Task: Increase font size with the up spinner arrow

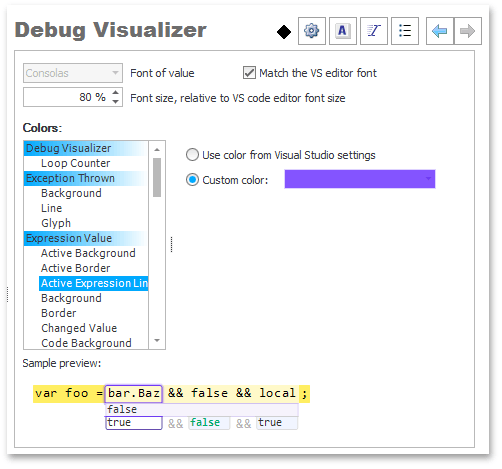Action: click(115, 93)
